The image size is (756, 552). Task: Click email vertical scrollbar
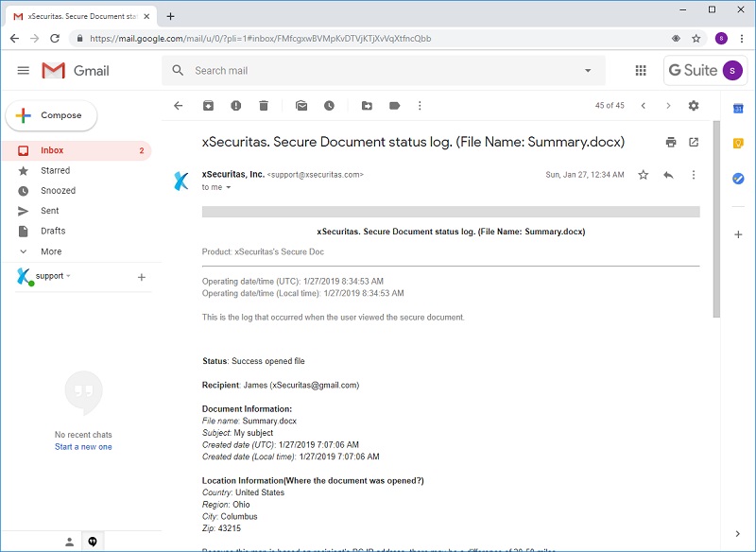(716, 219)
